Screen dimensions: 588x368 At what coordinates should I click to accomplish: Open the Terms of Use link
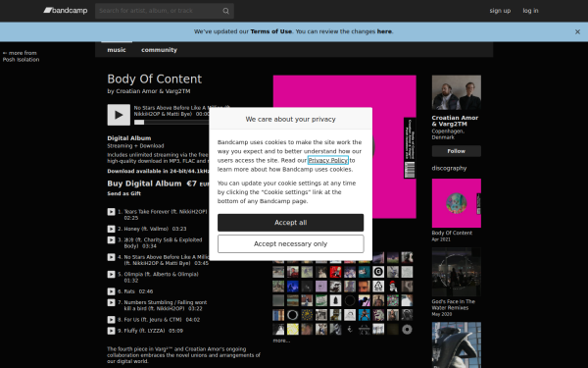tap(270, 31)
